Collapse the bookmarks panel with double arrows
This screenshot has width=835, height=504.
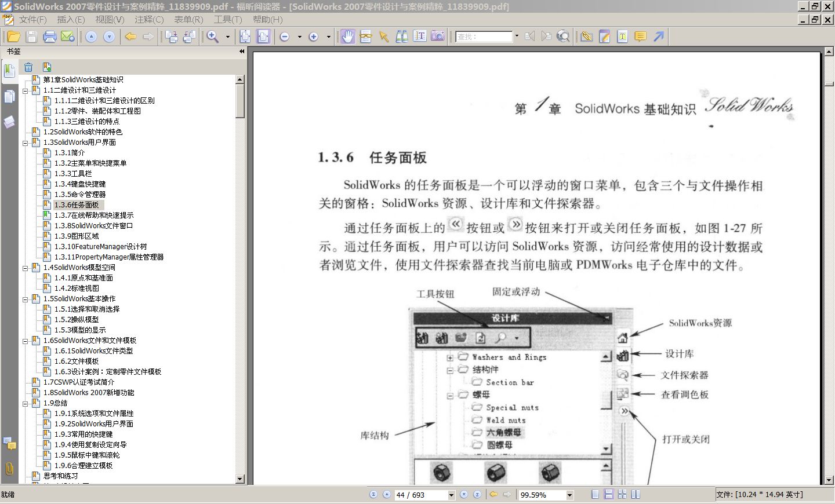point(242,52)
